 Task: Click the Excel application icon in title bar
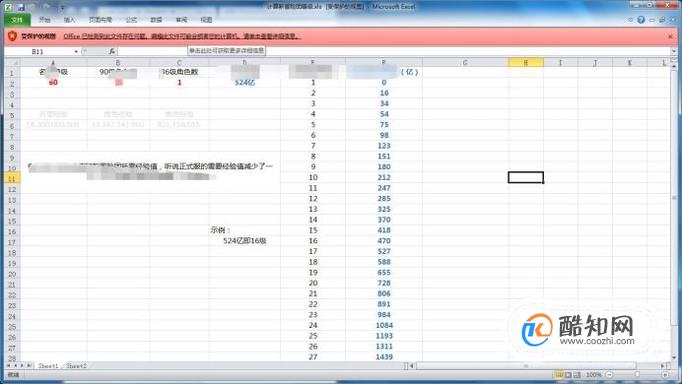8,7
